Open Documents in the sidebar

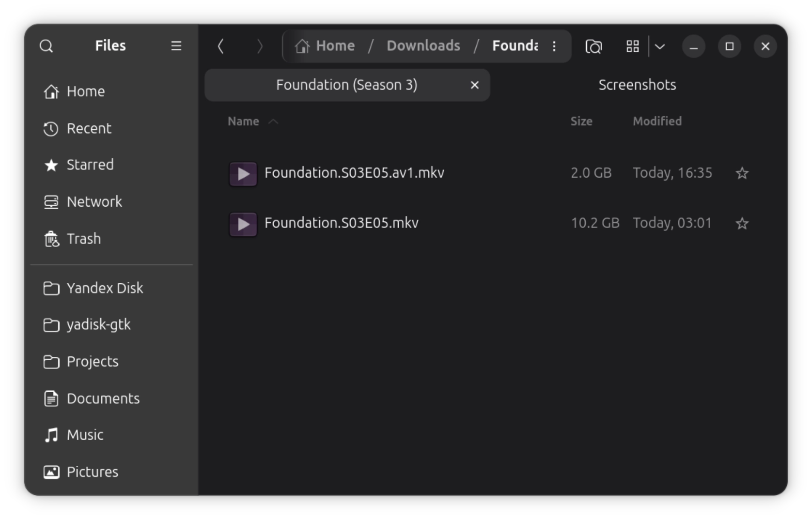(111, 398)
